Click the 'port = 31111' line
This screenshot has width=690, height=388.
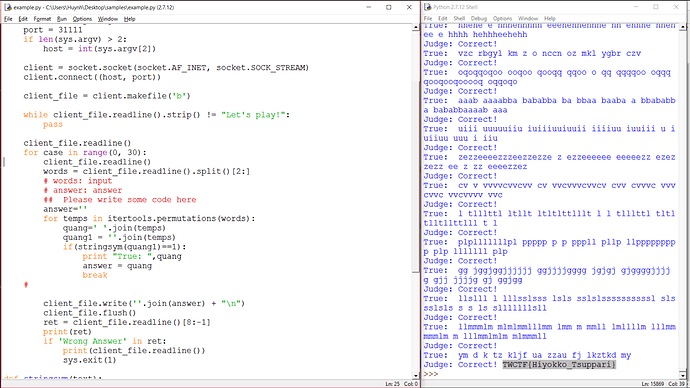tap(53, 30)
